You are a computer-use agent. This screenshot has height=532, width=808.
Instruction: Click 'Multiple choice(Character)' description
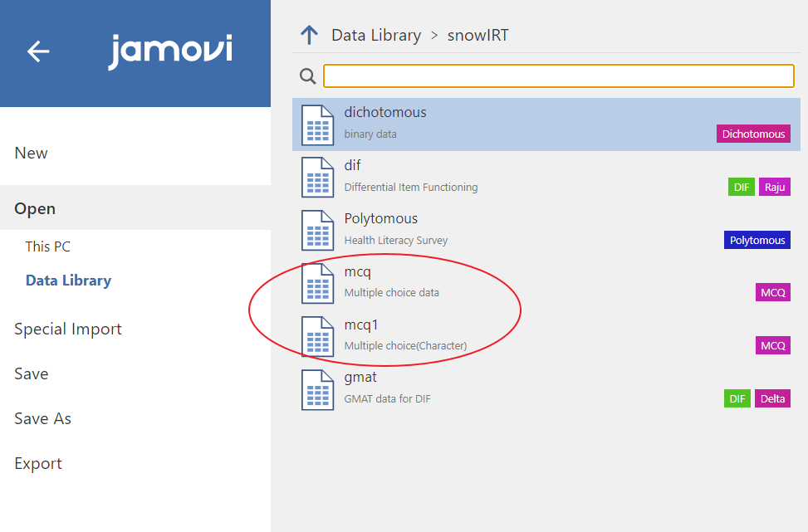(405, 345)
